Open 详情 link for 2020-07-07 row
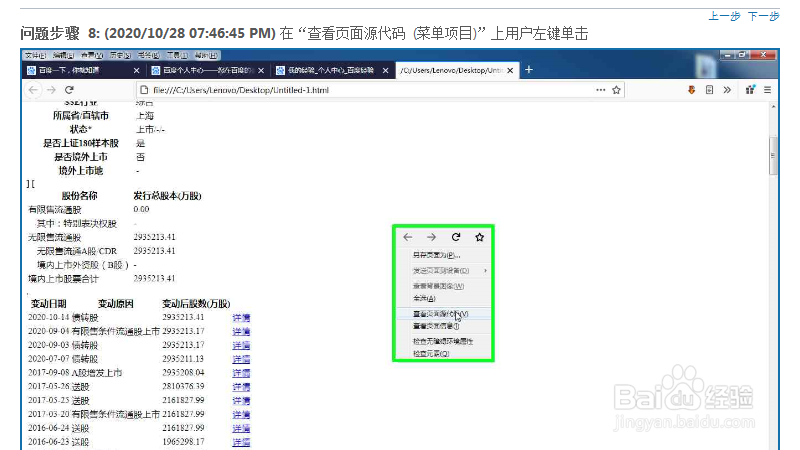This screenshot has width=800, height=450. click(241, 359)
